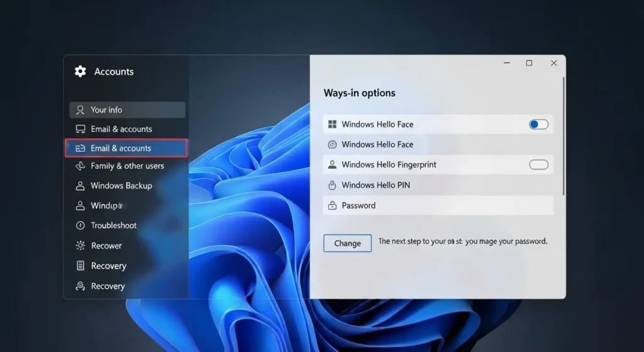The height and width of the screenshot is (352, 644).
Task: Click the "Ways-in options" heading
Action: click(359, 93)
